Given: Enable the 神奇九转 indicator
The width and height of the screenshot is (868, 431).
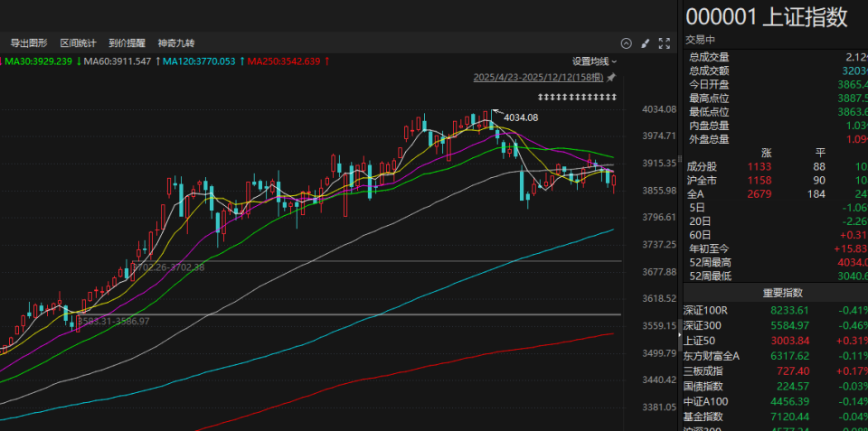Looking at the screenshot, I should coord(176,43).
